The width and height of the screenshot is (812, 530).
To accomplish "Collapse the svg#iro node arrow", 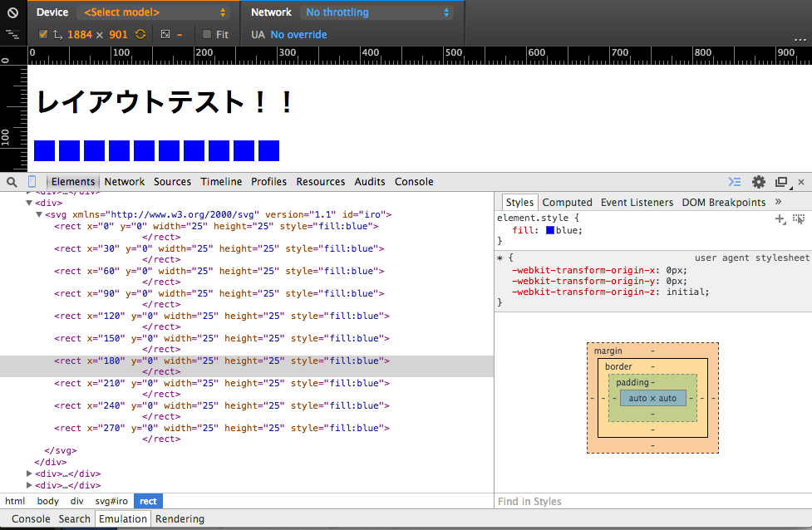I will click(x=39, y=214).
